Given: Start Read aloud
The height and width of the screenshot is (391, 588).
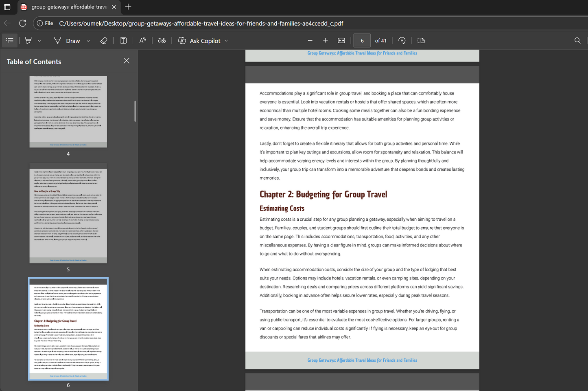Looking at the screenshot, I should pyautogui.click(x=142, y=40).
